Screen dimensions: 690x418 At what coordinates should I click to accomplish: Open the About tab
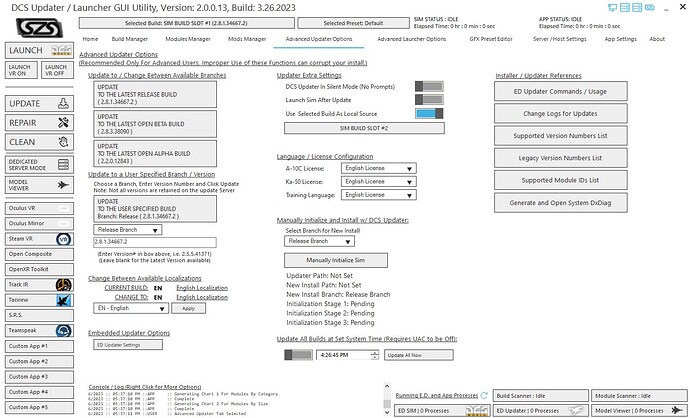tap(657, 39)
